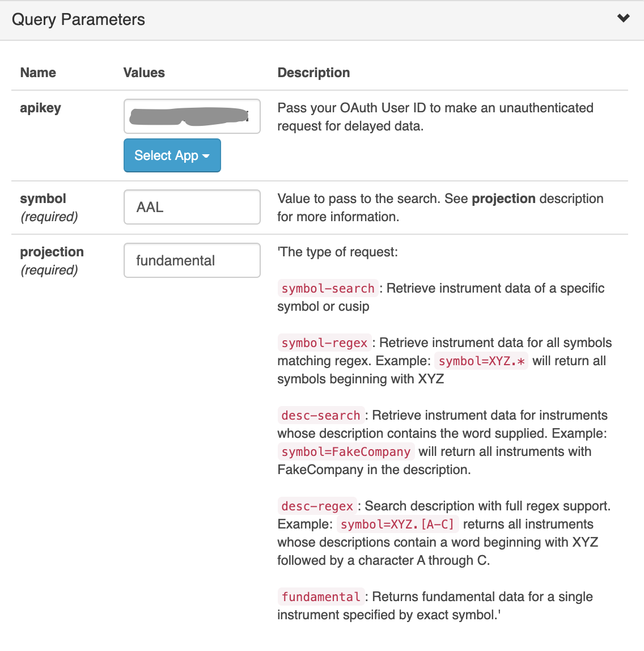Click the desc-search code label
This screenshot has width=644, height=651.
click(x=321, y=416)
